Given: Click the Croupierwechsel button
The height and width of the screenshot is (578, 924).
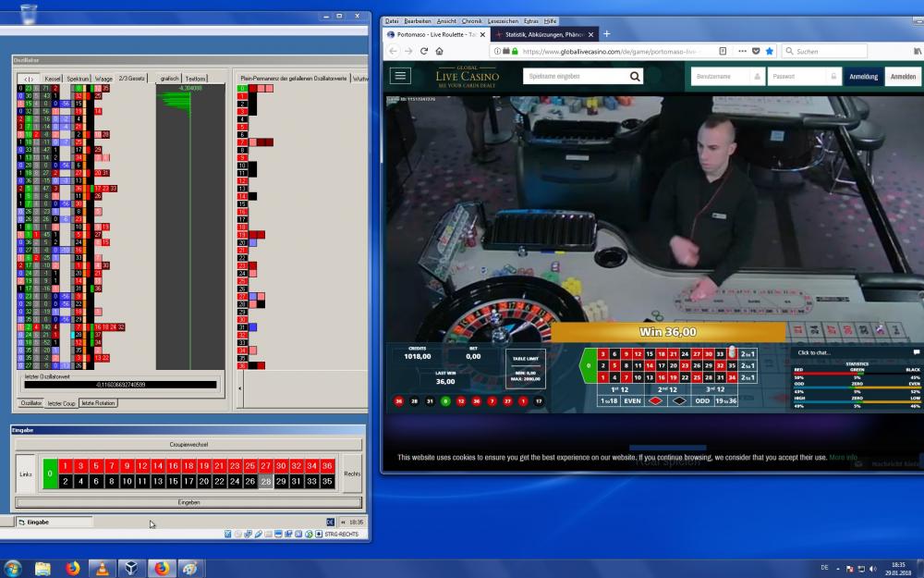Looking at the screenshot, I should click(188, 445).
